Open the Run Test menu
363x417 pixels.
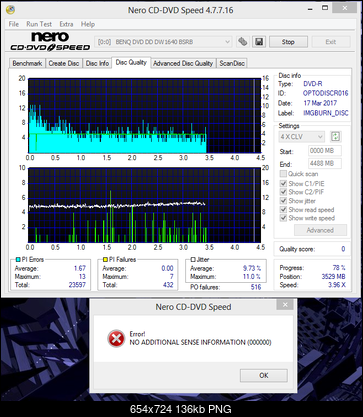pos(39,24)
